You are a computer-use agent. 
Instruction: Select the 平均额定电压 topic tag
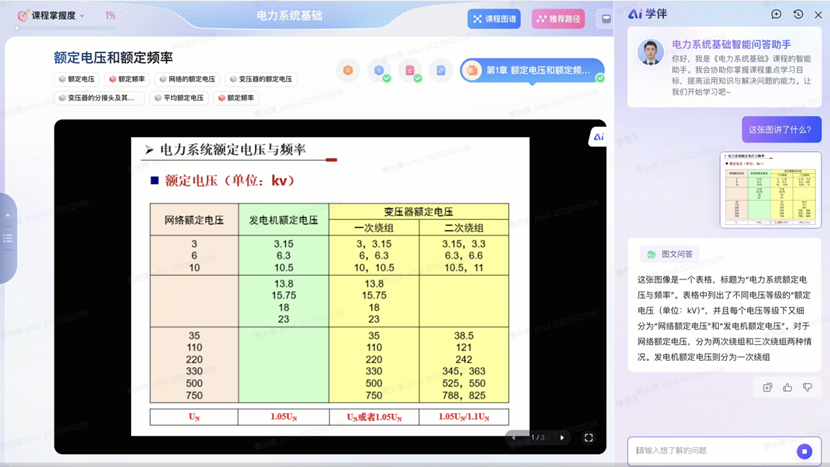click(179, 98)
